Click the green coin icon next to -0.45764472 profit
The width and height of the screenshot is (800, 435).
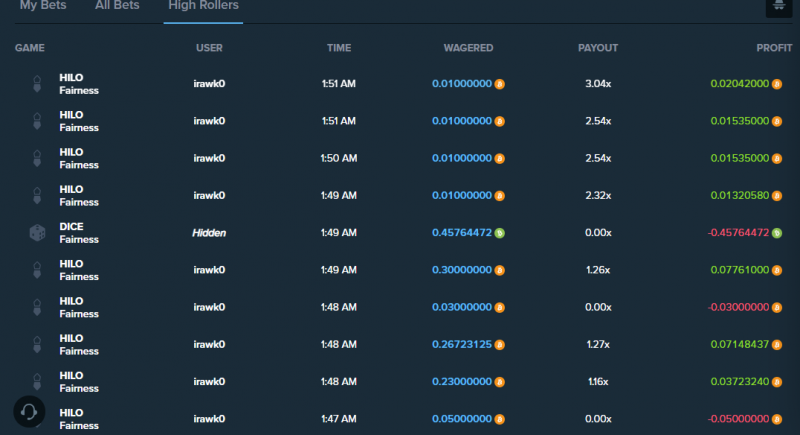click(x=777, y=233)
